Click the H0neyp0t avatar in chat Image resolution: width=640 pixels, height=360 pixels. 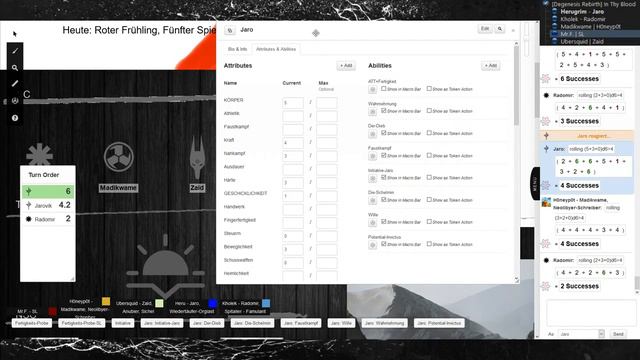tap(546, 202)
